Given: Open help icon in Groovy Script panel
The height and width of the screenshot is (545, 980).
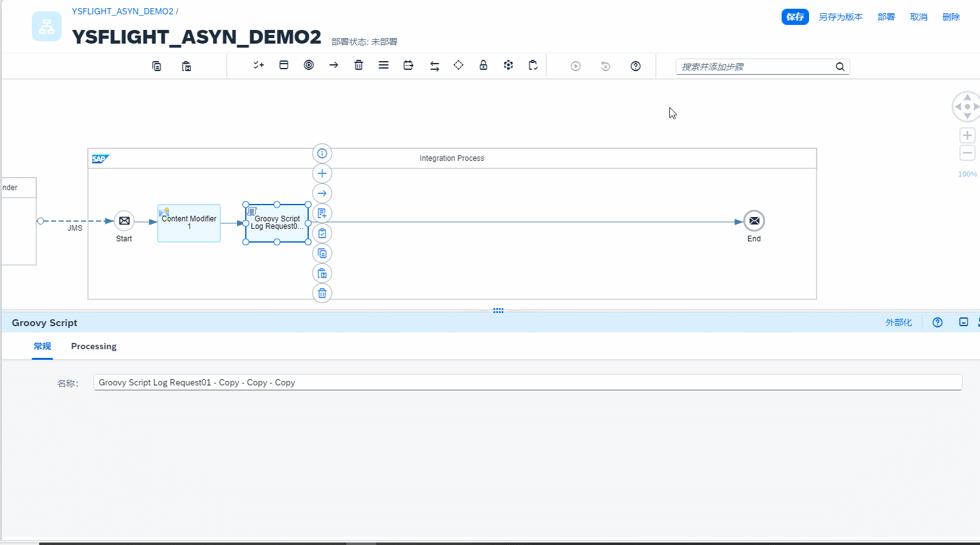Looking at the screenshot, I should pyautogui.click(x=938, y=322).
